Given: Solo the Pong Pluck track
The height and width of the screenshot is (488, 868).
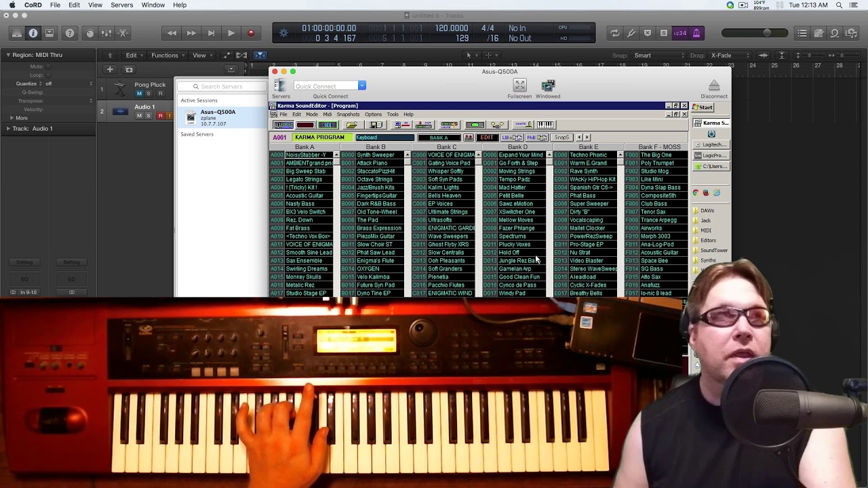Looking at the screenshot, I should pyautogui.click(x=149, y=94).
